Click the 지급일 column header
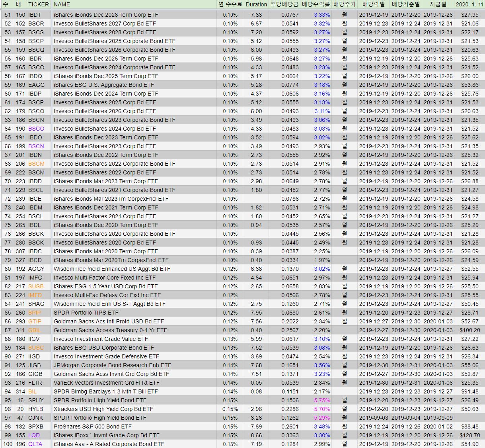The width and height of the screenshot is (485, 448). [438, 4]
